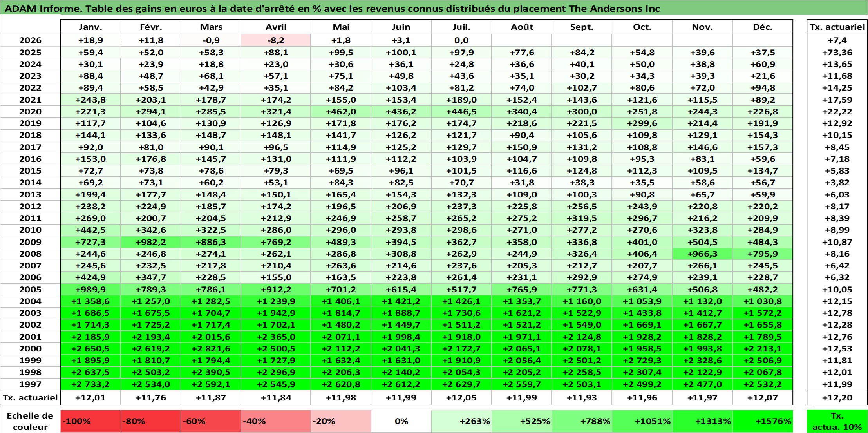Select the 'Tx. actua. 10%' legend cell
Screen dimensions: 868x433
point(837,421)
